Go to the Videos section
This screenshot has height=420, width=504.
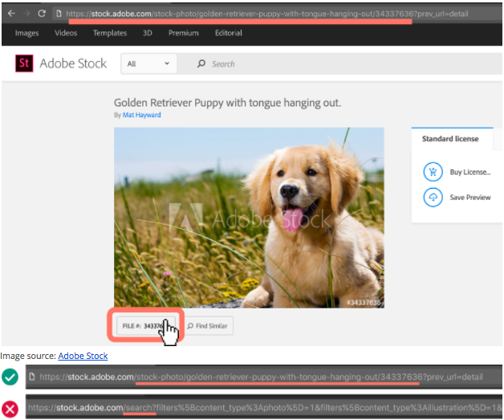tap(66, 33)
